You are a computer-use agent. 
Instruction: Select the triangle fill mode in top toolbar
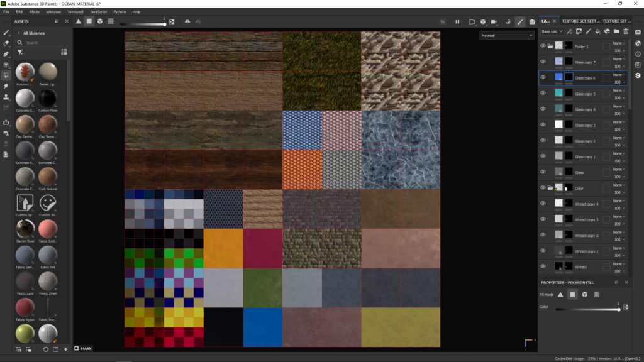79,21
